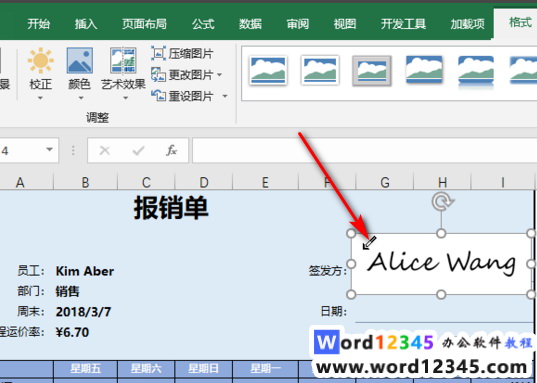Open the 加载项 tab
537x383 pixels.
[x=467, y=24]
